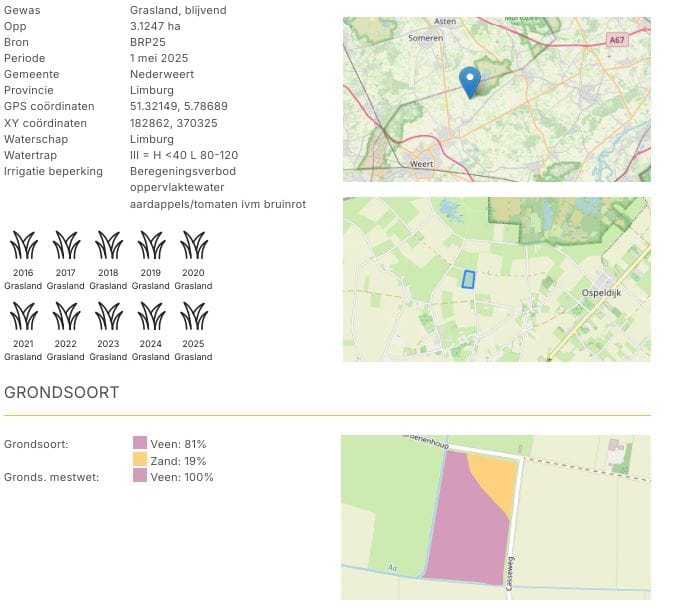Click the 2023 grassland crop icon
The image size is (676, 613).
point(108,316)
